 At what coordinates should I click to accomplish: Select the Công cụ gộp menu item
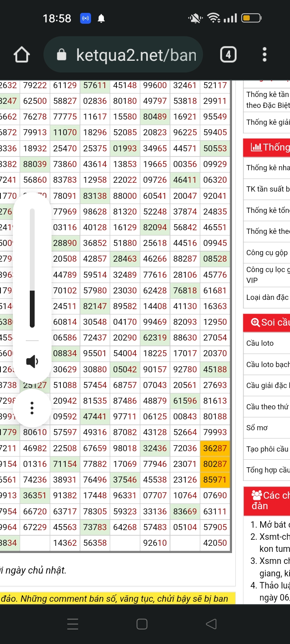pos(267,253)
